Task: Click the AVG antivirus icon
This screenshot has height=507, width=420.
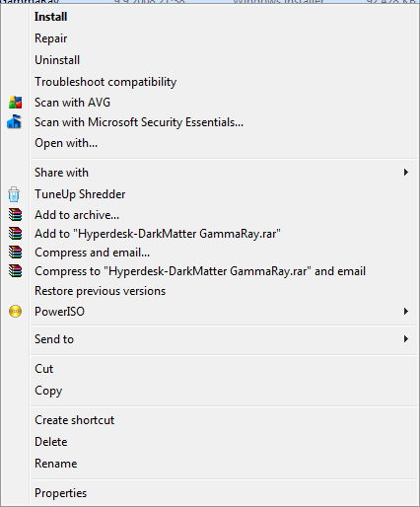Action: coord(15,103)
